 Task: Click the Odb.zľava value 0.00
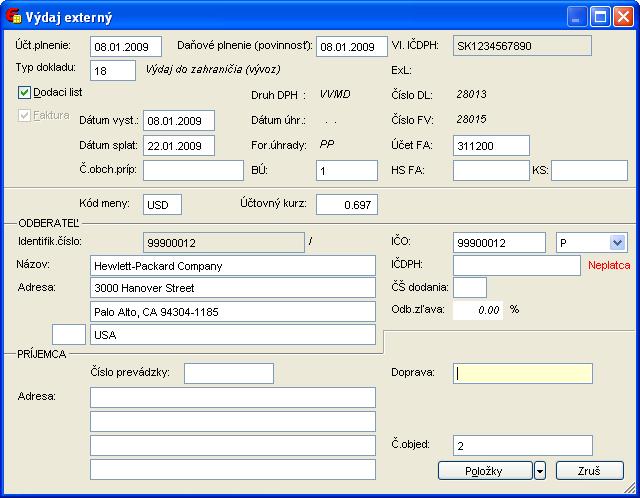tap(478, 310)
